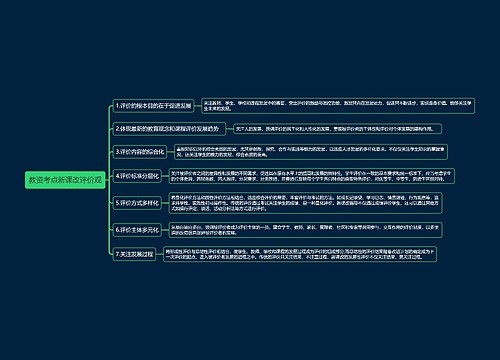Click the connector right of node 2

229,129
